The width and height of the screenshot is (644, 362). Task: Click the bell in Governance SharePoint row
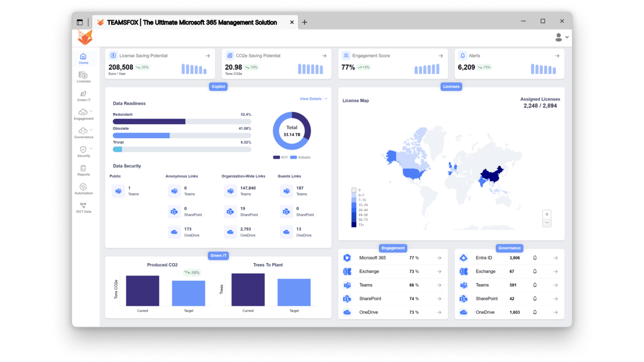(535, 299)
